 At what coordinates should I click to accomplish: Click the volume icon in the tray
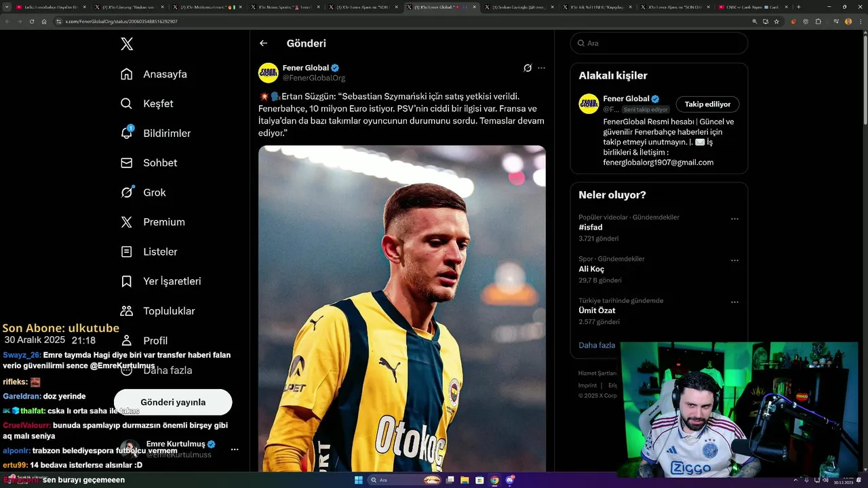pos(825,480)
